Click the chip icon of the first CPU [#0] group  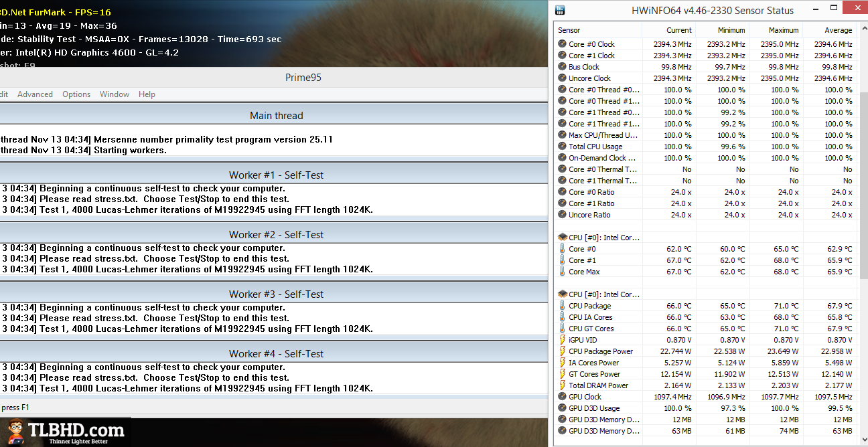(562, 238)
